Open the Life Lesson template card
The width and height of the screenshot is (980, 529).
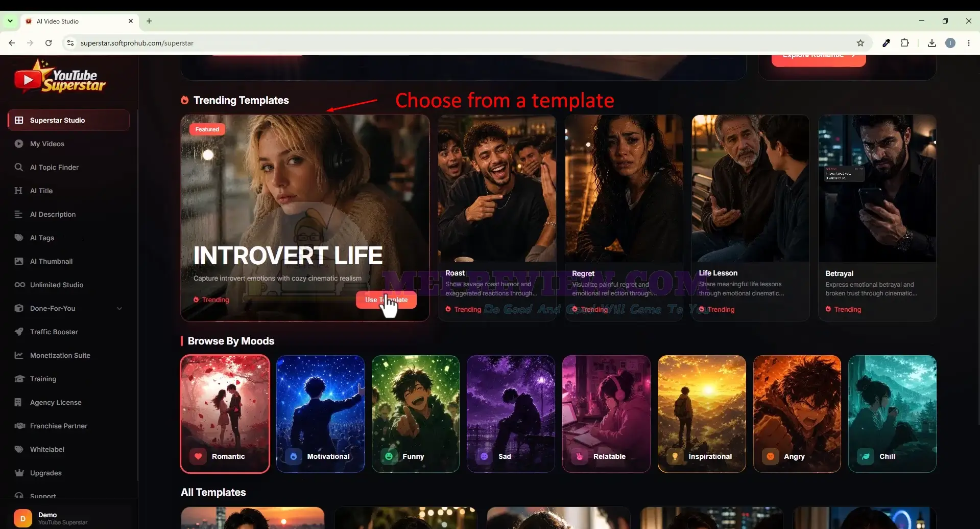pos(750,218)
